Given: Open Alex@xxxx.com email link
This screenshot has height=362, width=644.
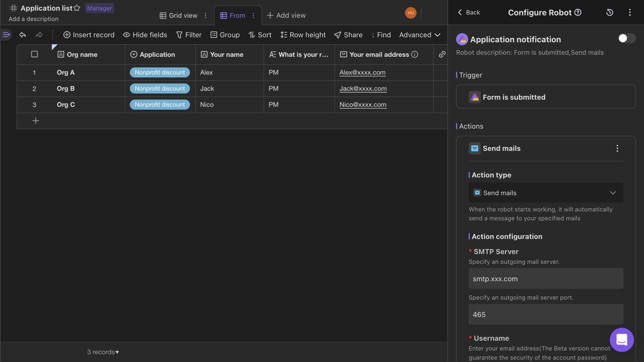Looking at the screenshot, I should tap(363, 72).
